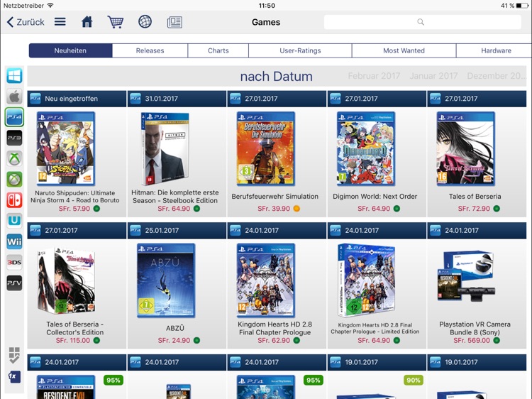Select Nintendo Switch platform icon

click(x=14, y=200)
